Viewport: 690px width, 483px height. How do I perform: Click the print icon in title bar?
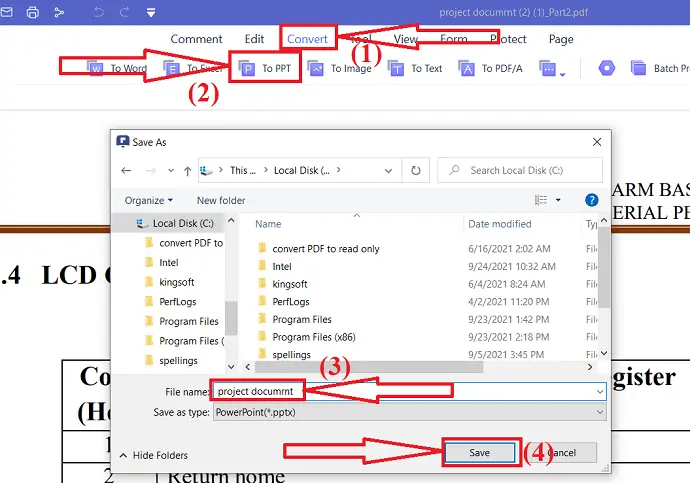(x=33, y=12)
